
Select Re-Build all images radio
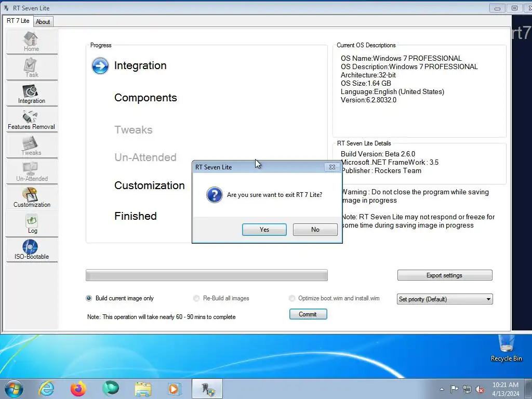coord(196,298)
